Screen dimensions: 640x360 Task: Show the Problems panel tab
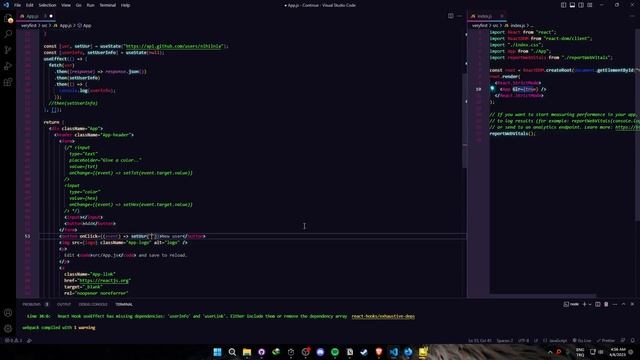pyautogui.click(x=32, y=304)
